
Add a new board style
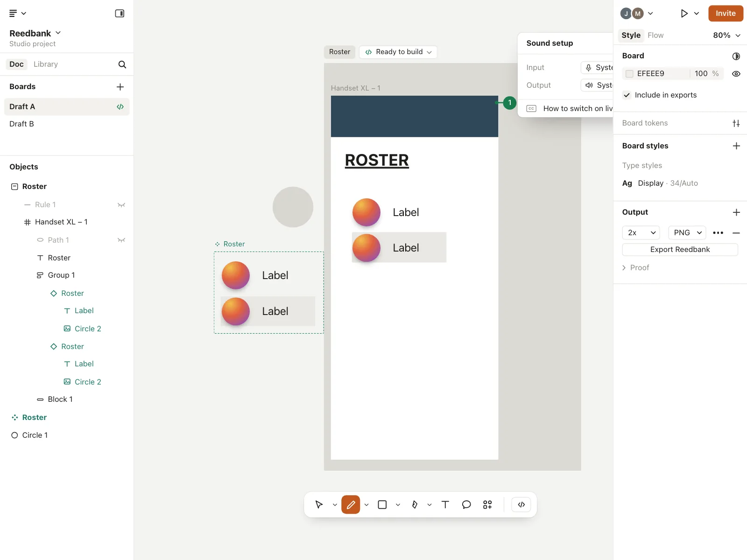point(736,146)
